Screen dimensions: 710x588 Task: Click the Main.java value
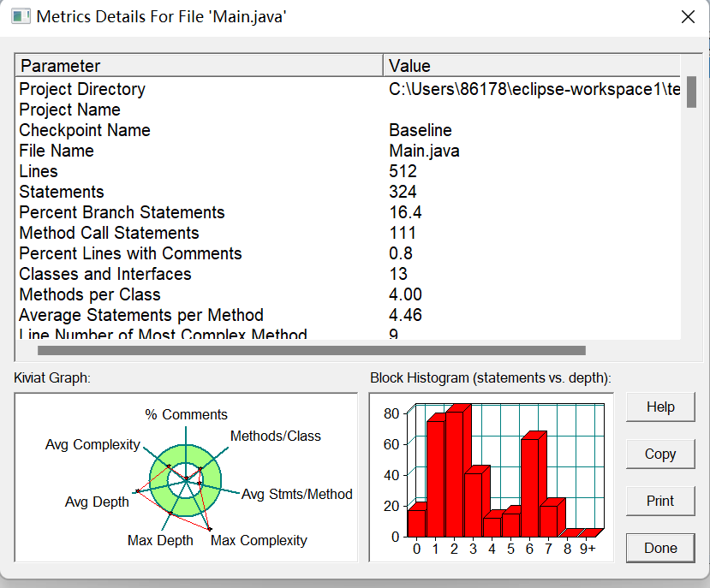[424, 151]
